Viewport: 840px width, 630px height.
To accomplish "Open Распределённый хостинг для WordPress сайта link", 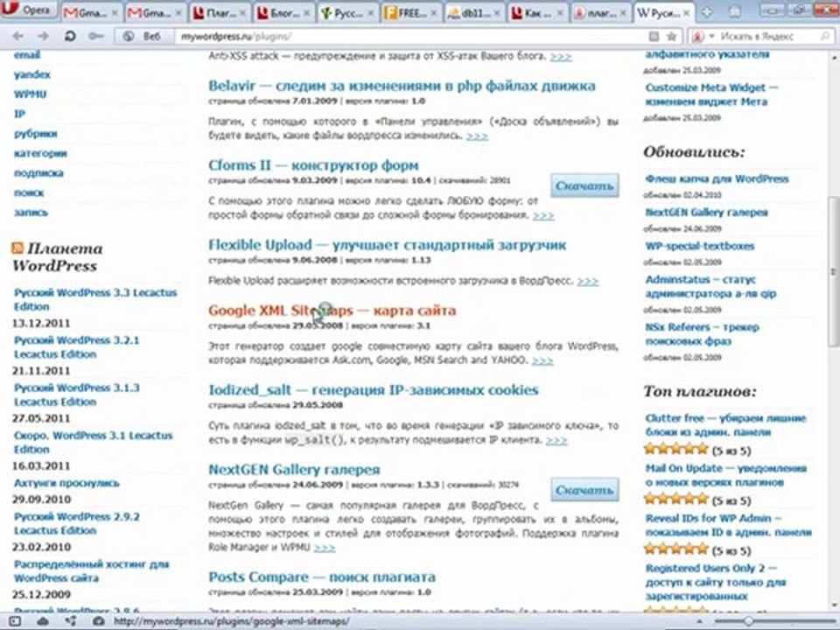I will (92, 571).
